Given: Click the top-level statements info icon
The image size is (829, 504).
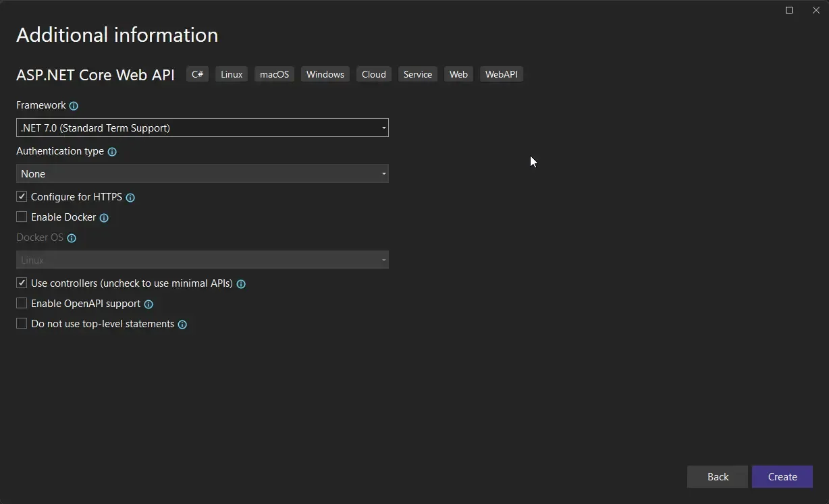Looking at the screenshot, I should point(182,325).
